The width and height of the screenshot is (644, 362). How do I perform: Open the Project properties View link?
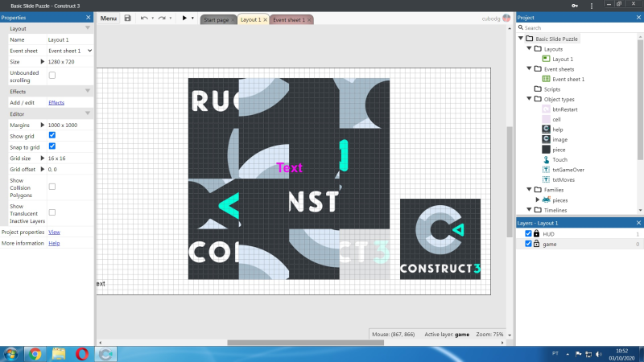tap(54, 232)
